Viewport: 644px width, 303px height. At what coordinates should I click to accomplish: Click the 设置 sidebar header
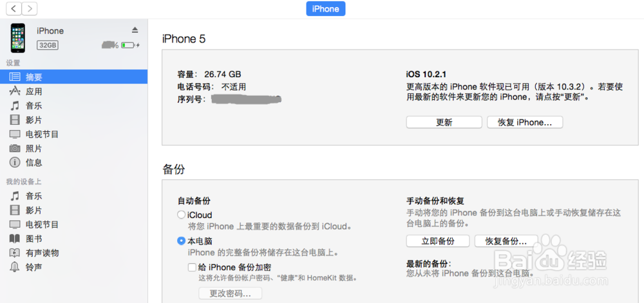(x=13, y=63)
